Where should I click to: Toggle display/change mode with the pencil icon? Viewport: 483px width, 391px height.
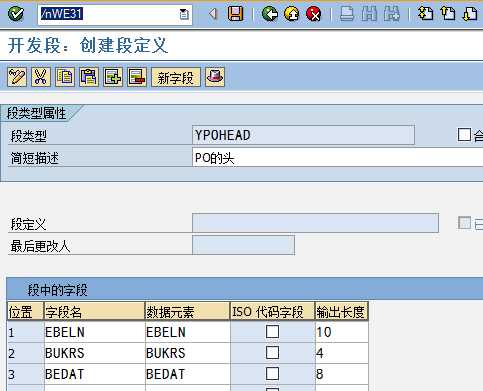(17, 77)
